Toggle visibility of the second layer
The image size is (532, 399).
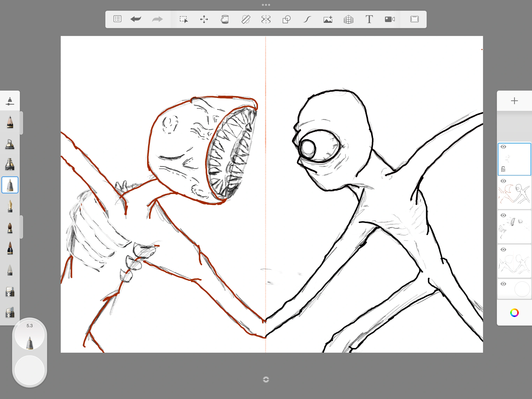click(504, 181)
